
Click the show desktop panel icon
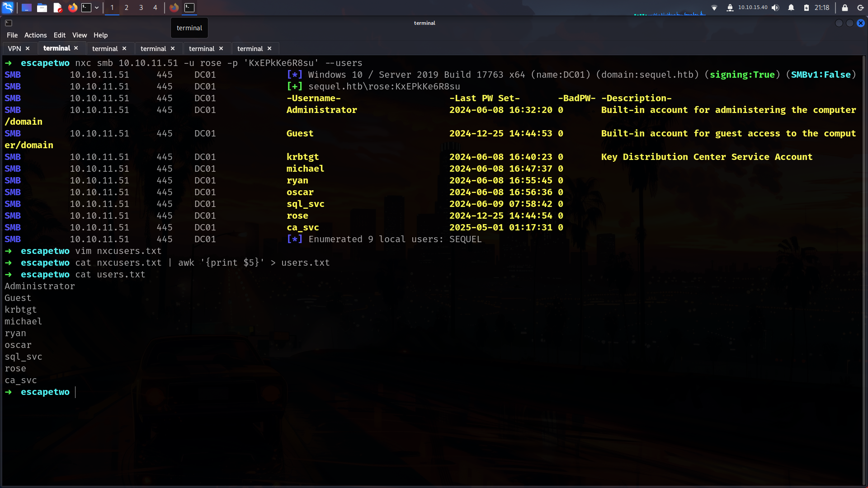point(27,7)
